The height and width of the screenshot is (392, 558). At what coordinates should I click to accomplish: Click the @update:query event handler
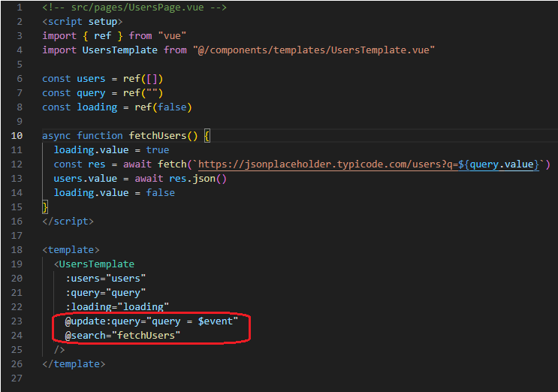pos(151,321)
